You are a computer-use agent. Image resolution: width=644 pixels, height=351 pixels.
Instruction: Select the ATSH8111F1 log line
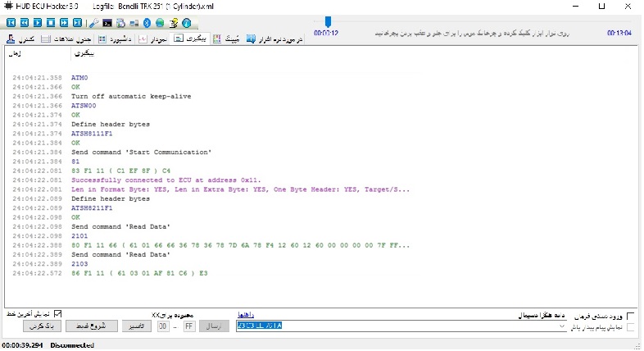[x=92, y=134]
